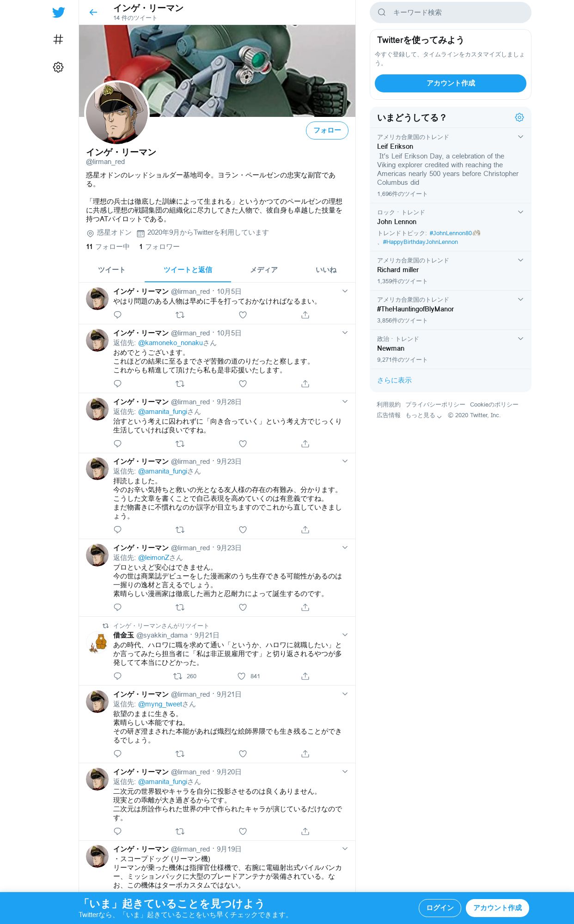This screenshot has height=924, width=574.
Task: Open the settings gear in left sidebar
Action: click(x=58, y=67)
